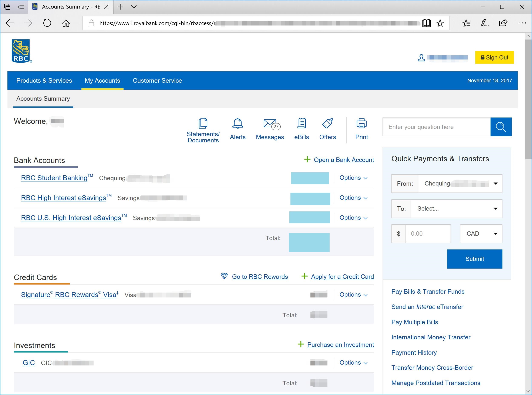Open Customer Service menu

point(157,81)
